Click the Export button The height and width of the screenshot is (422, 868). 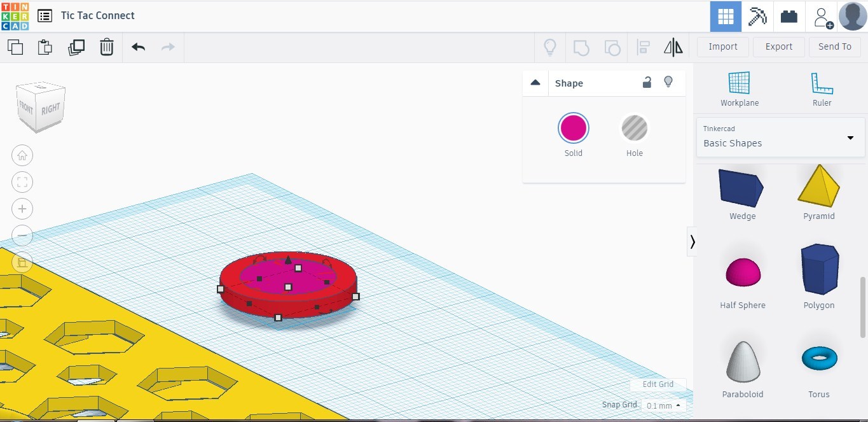[779, 46]
